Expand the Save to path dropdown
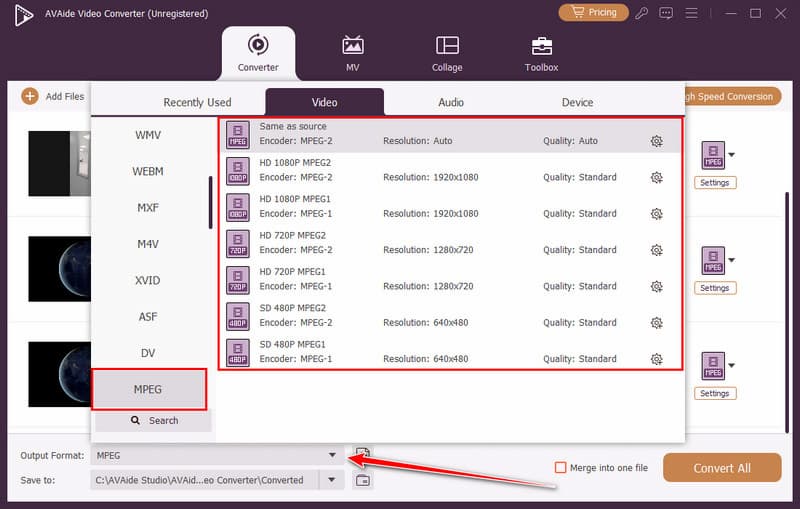The height and width of the screenshot is (509, 800). 332,480
